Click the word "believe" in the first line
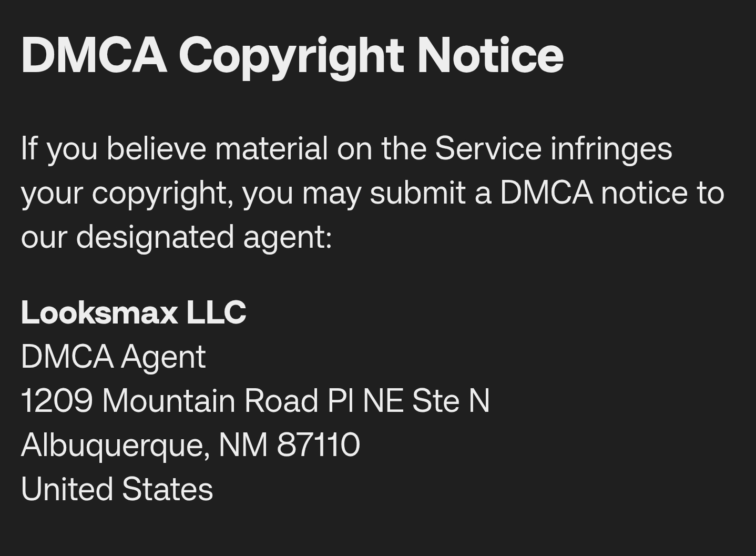This screenshot has height=556, width=756. tap(156, 148)
